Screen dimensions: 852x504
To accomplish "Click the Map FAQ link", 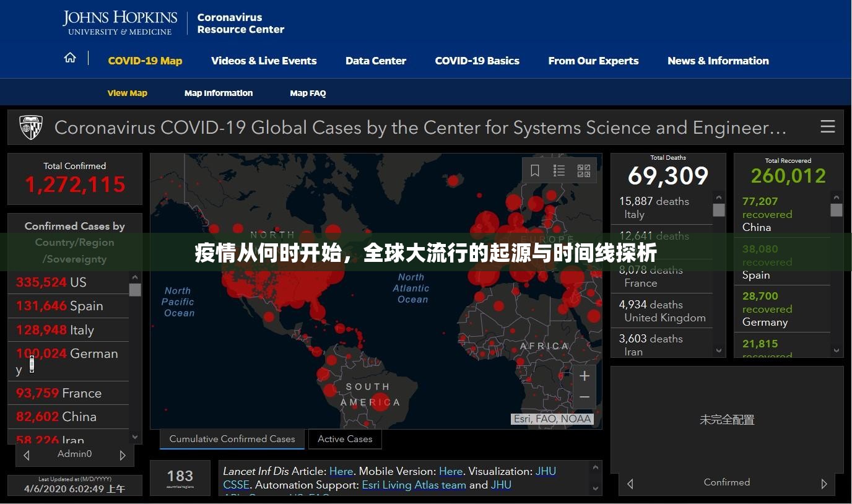I will click(x=308, y=93).
